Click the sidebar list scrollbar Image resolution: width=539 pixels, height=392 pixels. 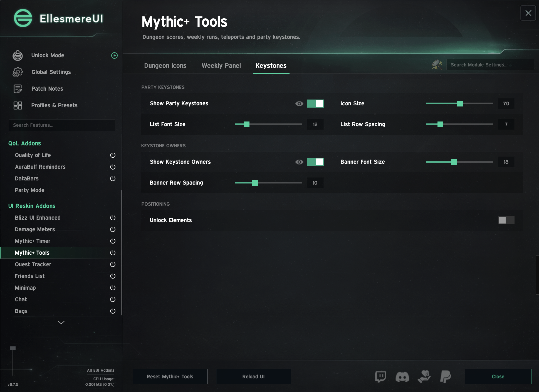click(x=121, y=252)
